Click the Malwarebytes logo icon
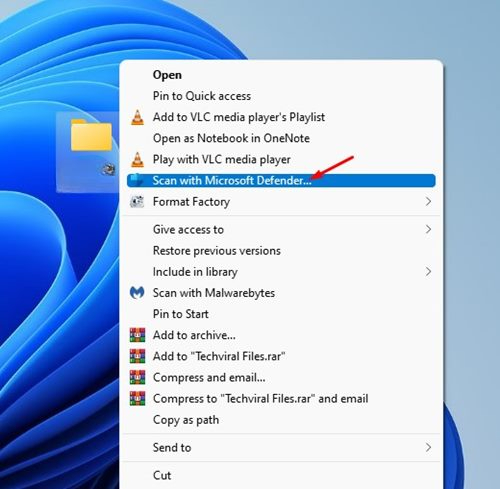The height and width of the screenshot is (489, 500). 137,293
